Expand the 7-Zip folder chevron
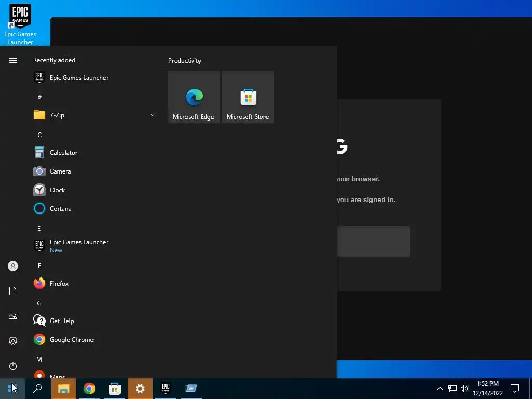The width and height of the screenshot is (532, 399). (x=153, y=115)
